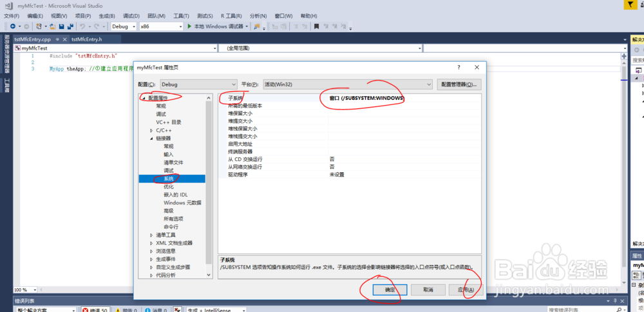
Task: Click the 应用(A) button
Action: pyautogui.click(x=466, y=290)
